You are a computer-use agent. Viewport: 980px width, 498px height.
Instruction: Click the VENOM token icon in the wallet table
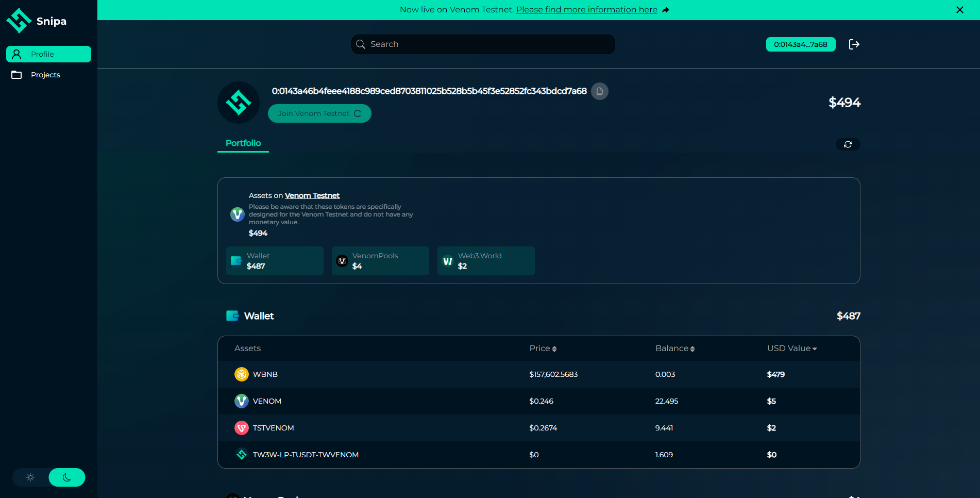241,401
